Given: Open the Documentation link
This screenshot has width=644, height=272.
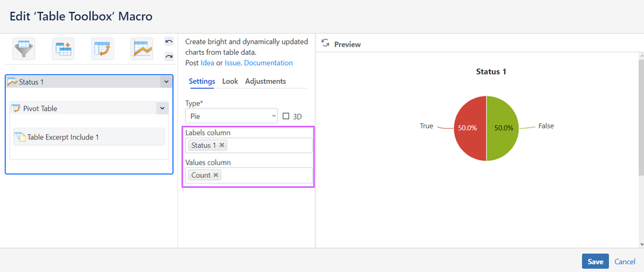Looking at the screenshot, I should [268, 63].
